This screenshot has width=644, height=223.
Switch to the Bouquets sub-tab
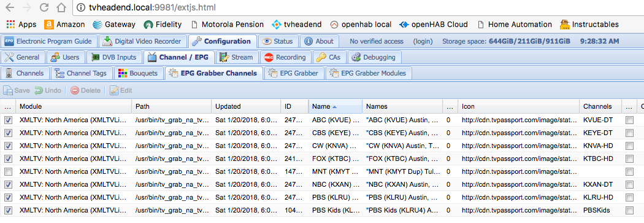pyautogui.click(x=139, y=73)
